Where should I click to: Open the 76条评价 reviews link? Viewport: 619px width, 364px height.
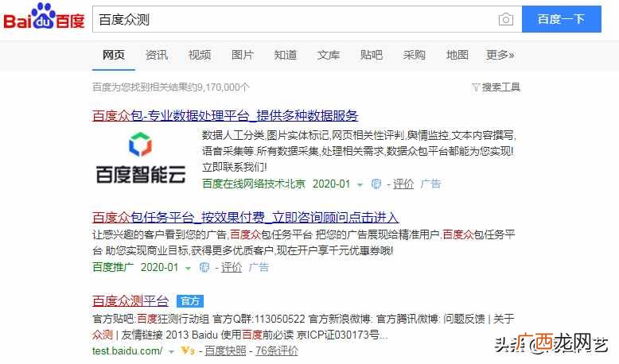coord(276,350)
